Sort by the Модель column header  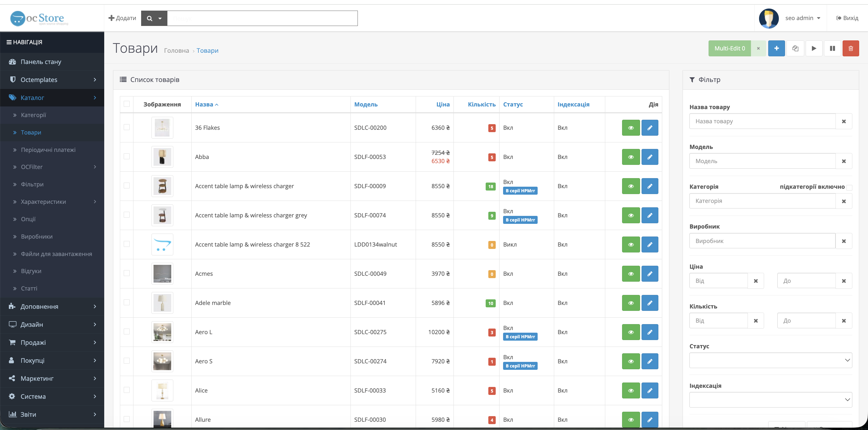pyautogui.click(x=366, y=104)
